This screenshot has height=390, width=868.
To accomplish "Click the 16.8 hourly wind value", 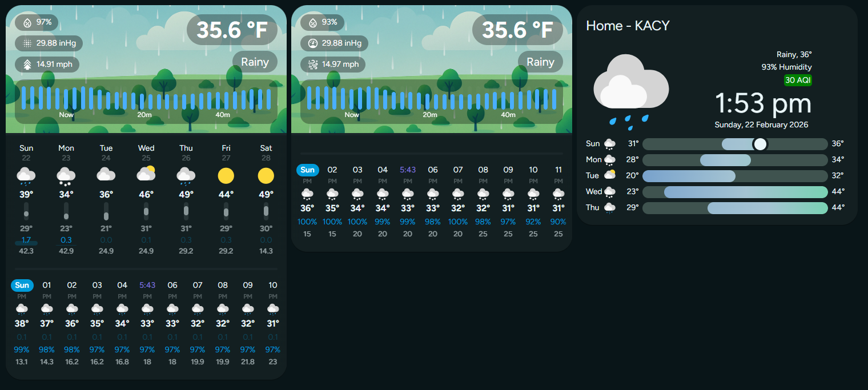I will 122,361.
